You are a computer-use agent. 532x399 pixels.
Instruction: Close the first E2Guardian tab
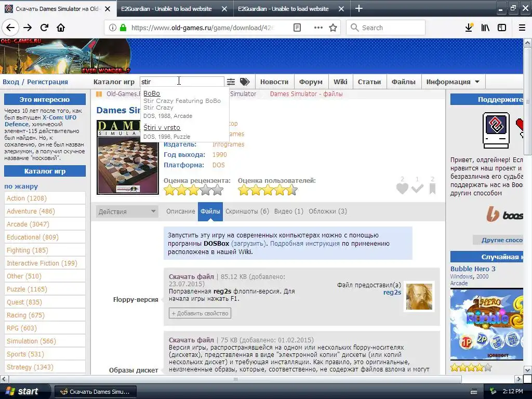[x=224, y=9]
